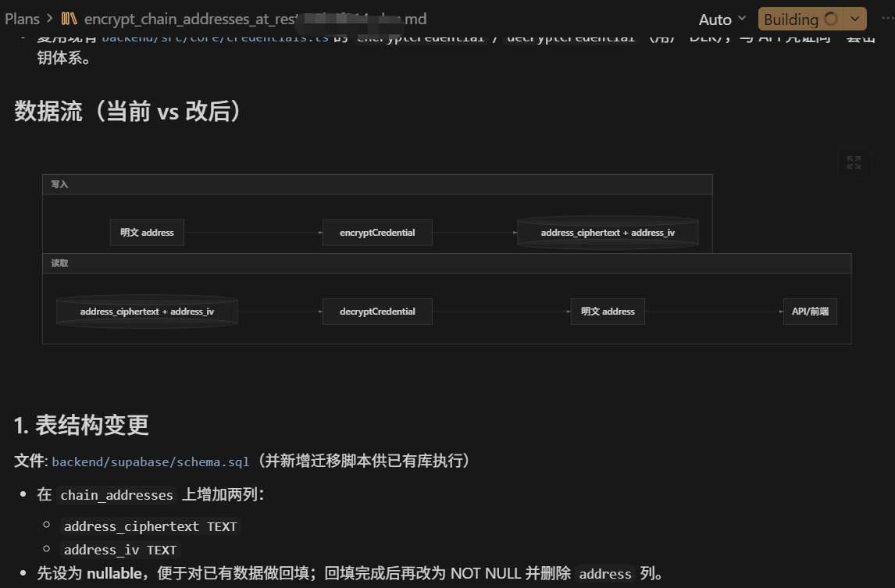Open encrypt_chain_addresses_at_rest file breadcrumb

click(x=255, y=19)
